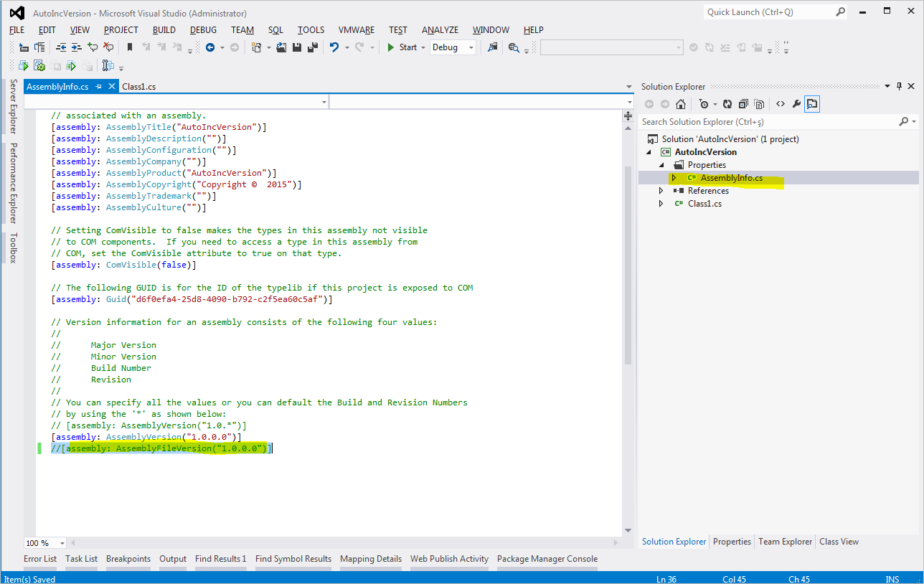Screen dimensions: 924x584
Task: Open the Package Manager Console tab
Action: coord(547,559)
